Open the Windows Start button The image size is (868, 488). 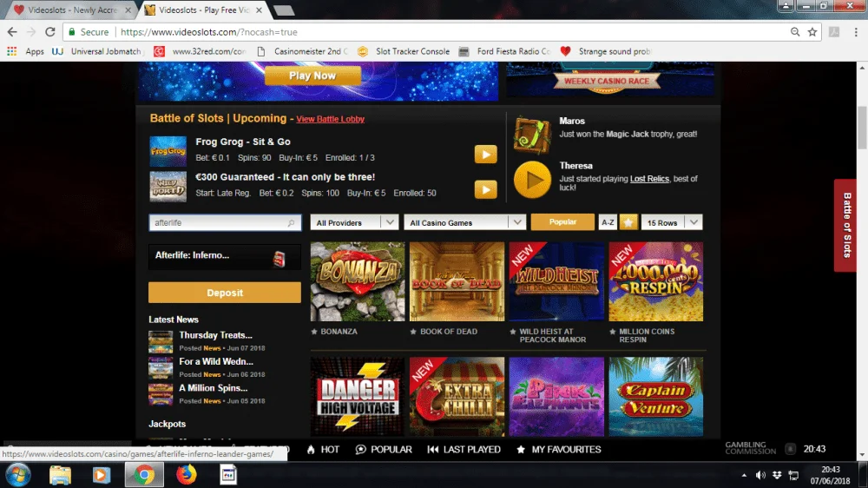click(x=17, y=475)
